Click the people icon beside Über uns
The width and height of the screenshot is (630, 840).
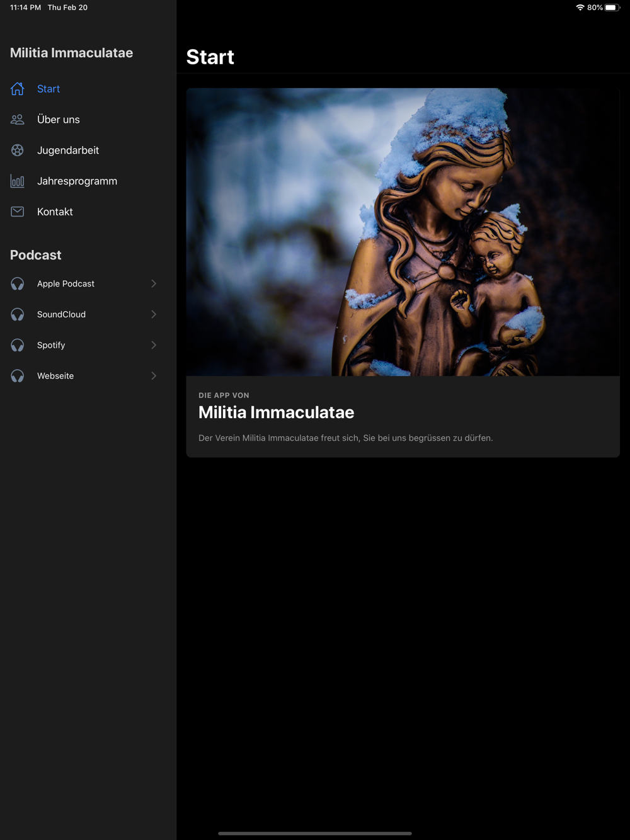click(x=18, y=120)
